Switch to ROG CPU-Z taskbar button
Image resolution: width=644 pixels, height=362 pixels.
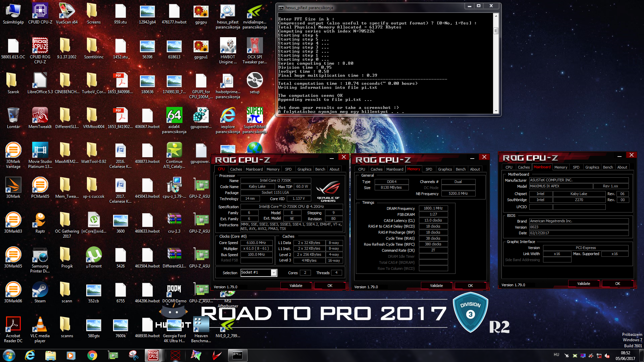coord(153,355)
